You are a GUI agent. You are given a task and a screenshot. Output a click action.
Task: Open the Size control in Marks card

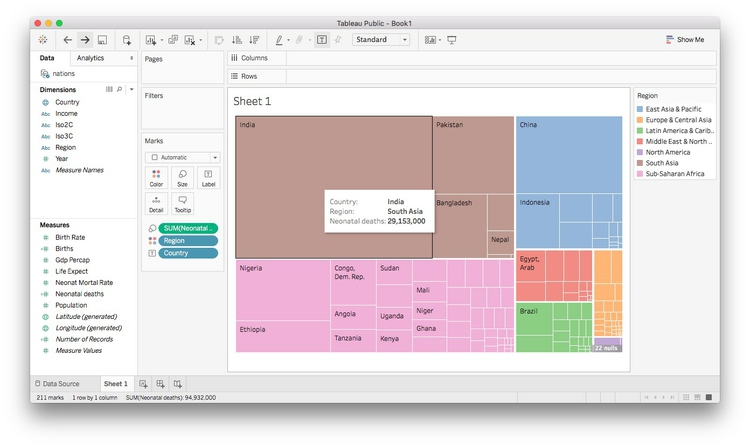coord(182,178)
